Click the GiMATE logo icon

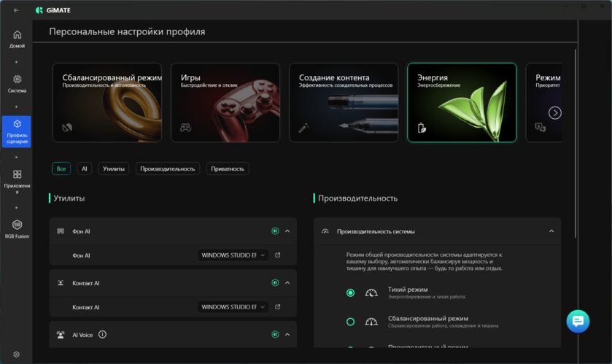(x=39, y=10)
